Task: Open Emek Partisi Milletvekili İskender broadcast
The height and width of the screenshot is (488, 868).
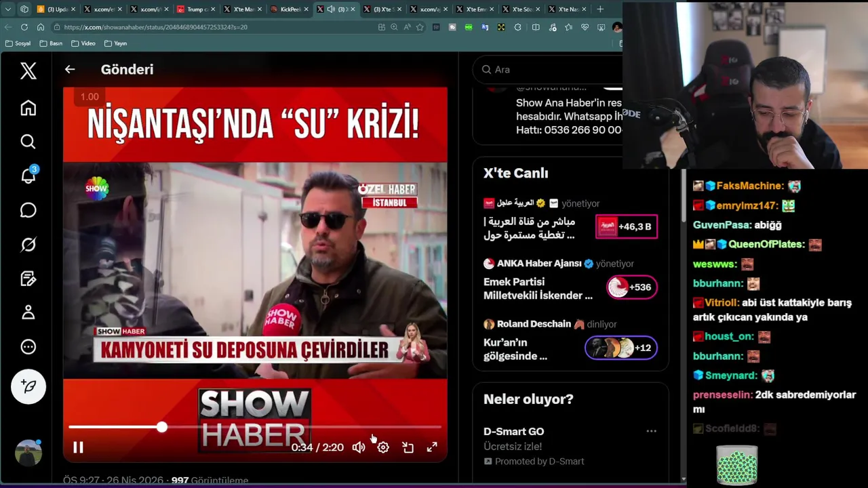Action: tap(538, 289)
